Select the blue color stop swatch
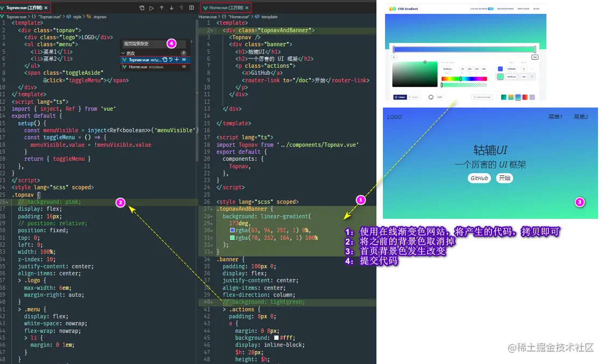The width and height of the screenshot is (605, 364). pos(500,69)
